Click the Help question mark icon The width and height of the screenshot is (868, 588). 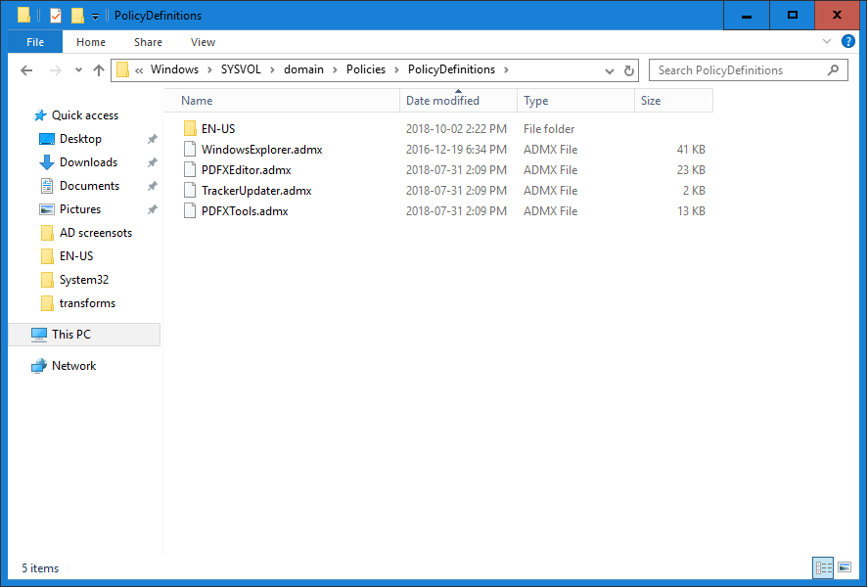848,42
